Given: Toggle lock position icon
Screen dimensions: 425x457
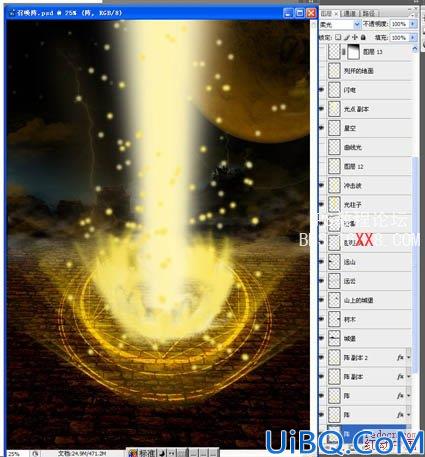Looking at the screenshot, I should pos(355,37).
